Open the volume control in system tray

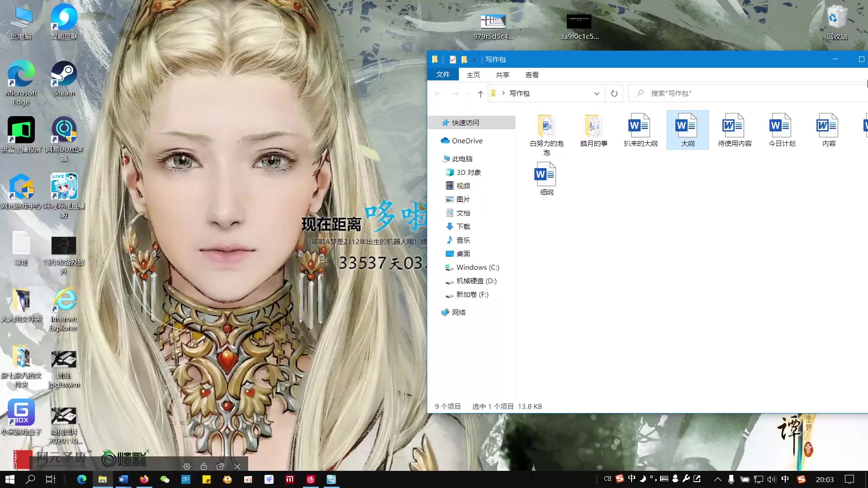[x=772, y=479]
